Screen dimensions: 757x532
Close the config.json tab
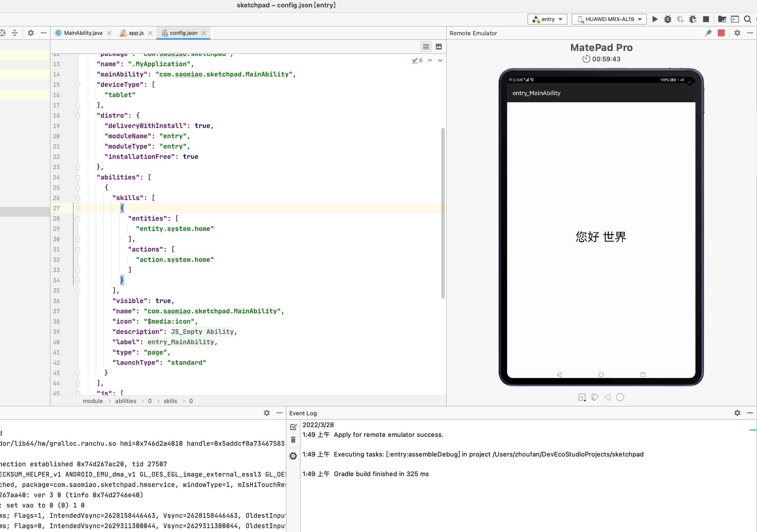(204, 33)
